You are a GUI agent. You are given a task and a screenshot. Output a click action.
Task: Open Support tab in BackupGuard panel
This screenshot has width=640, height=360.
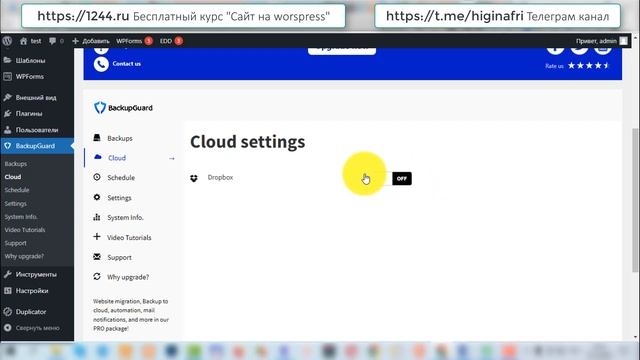[119, 258]
